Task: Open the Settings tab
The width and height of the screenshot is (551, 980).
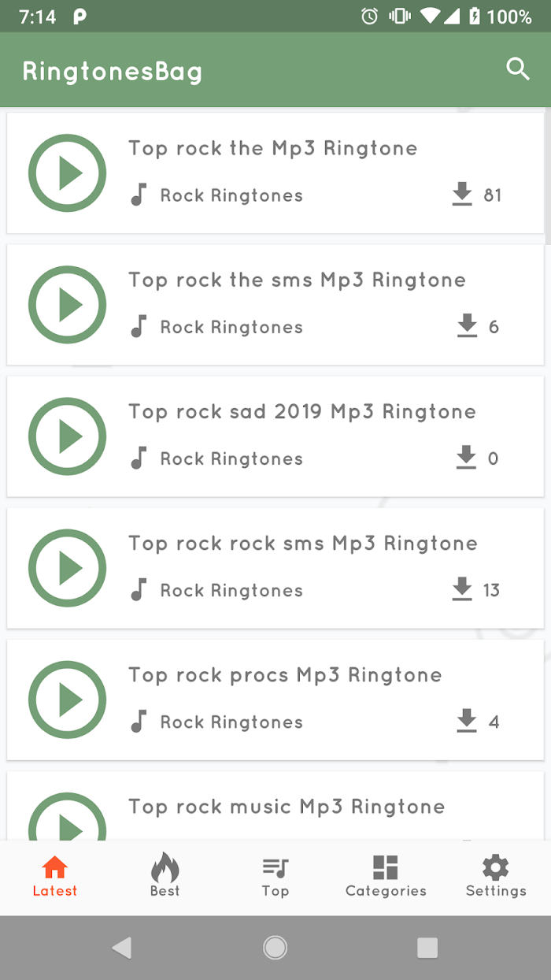Action: [x=496, y=877]
